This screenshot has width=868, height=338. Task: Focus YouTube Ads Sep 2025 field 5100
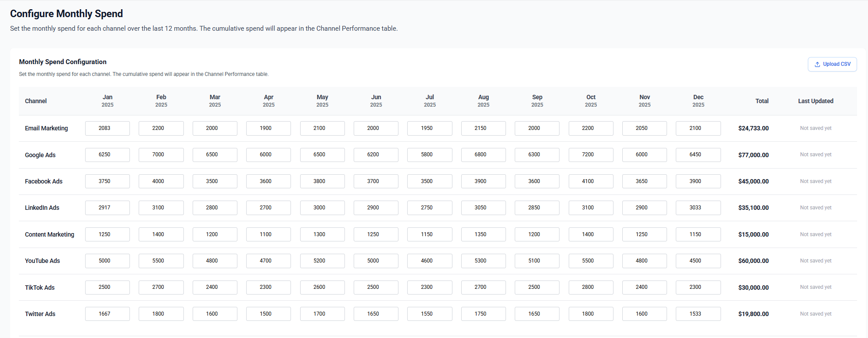point(537,261)
